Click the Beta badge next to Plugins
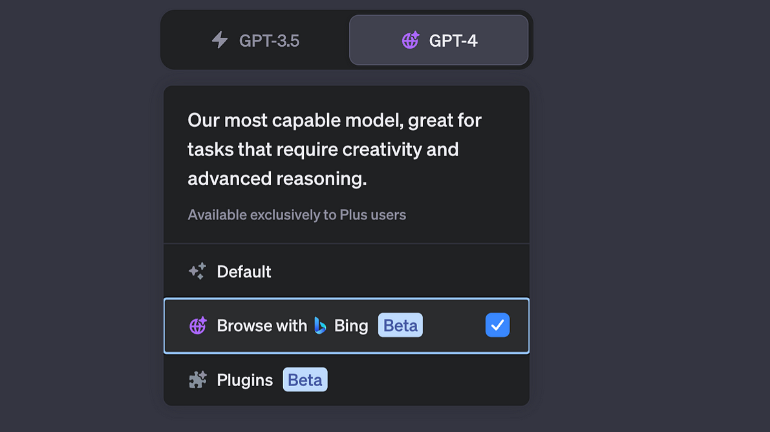Image resolution: width=770 pixels, height=432 pixels. pyautogui.click(x=305, y=380)
